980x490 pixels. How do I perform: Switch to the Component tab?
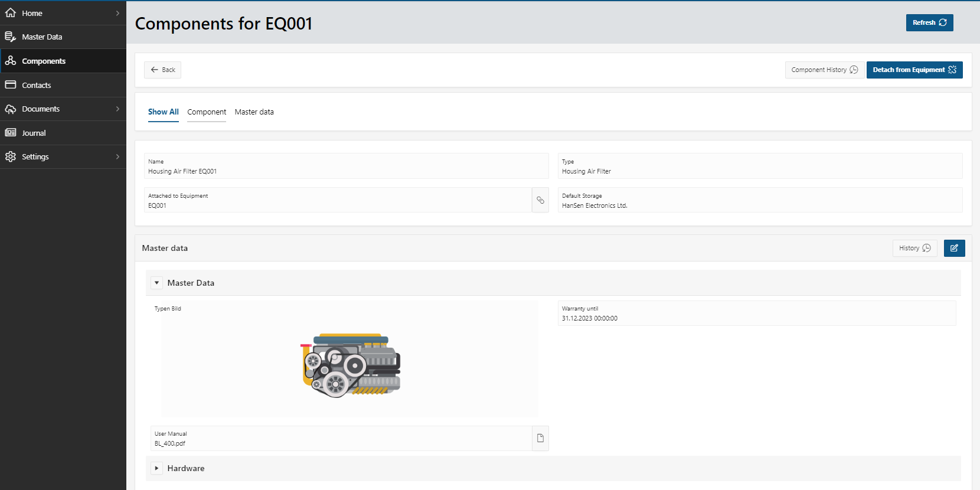(207, 112)
